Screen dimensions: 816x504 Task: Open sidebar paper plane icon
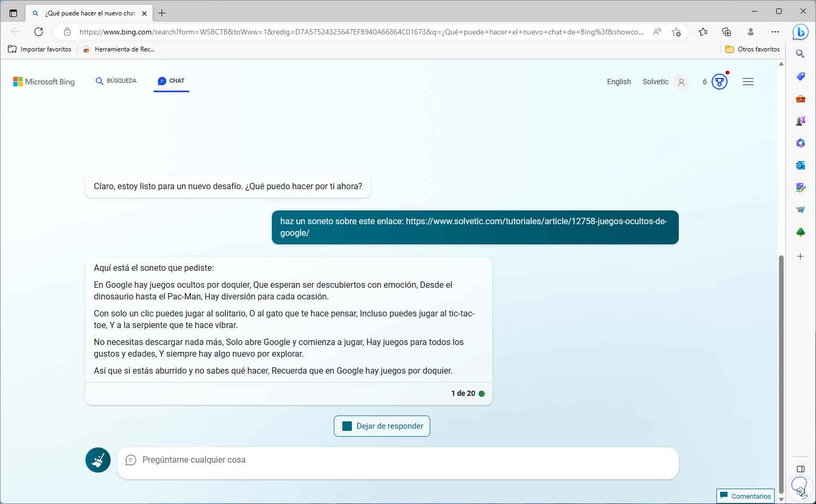801,210
